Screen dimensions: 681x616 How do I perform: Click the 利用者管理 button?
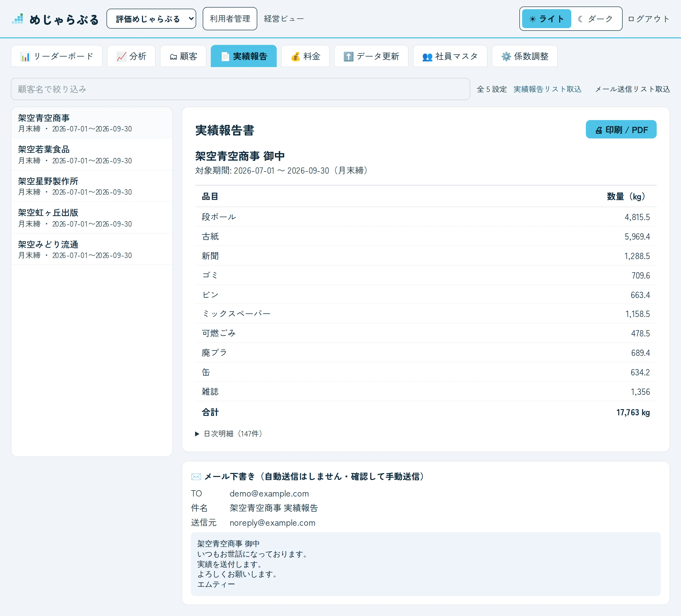point(230,19)
